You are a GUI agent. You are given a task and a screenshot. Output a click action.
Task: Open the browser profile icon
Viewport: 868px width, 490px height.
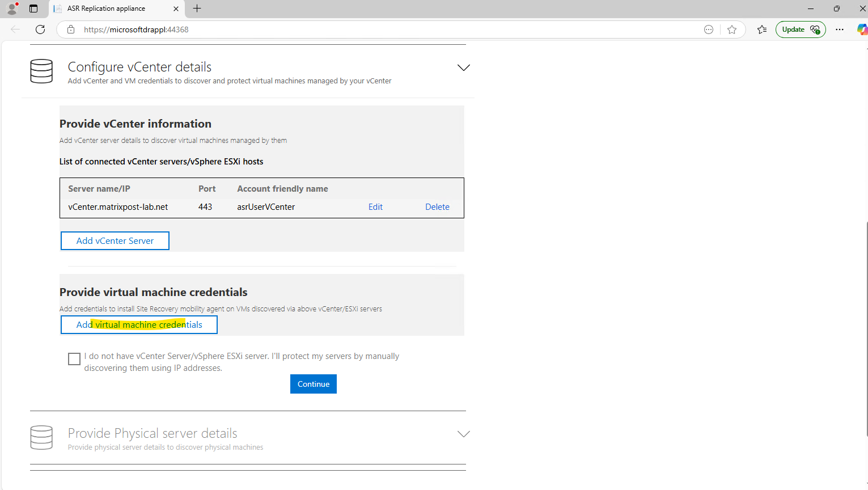(x=12, y=9)
